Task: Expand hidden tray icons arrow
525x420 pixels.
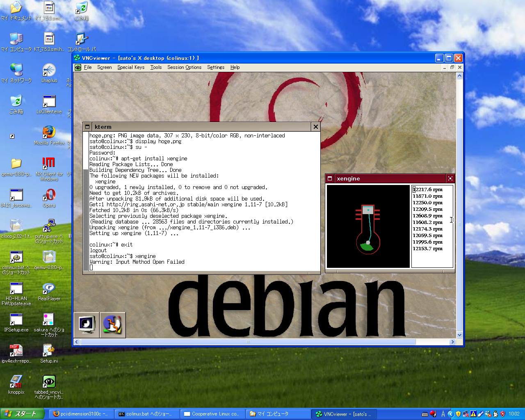Action: [451, 414]
